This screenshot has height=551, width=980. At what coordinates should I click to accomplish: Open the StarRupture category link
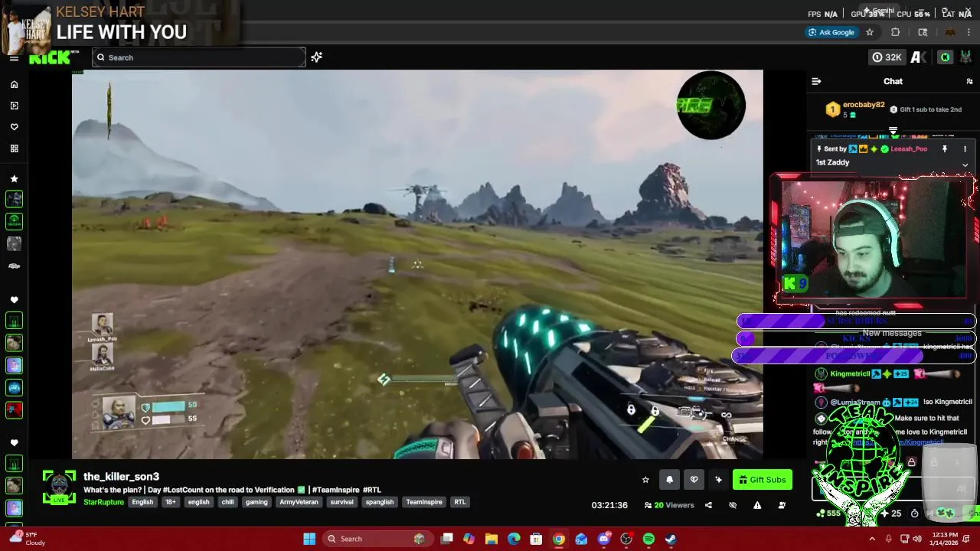103,502
